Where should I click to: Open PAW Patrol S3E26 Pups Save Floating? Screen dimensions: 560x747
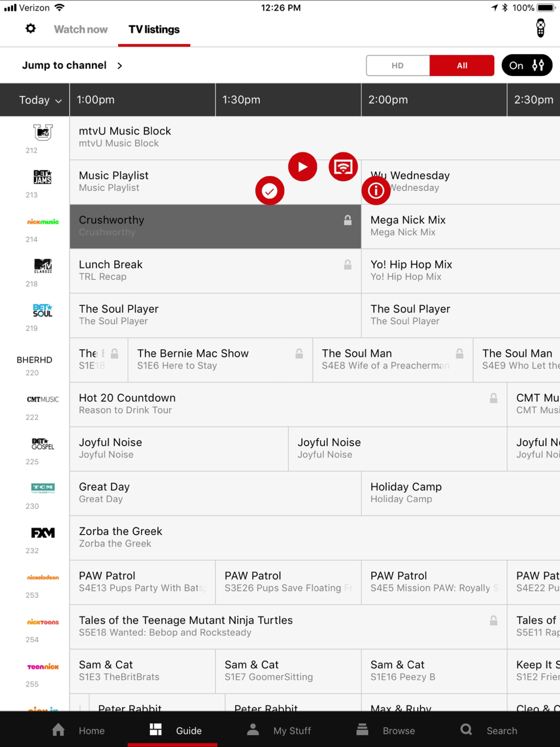(288, 582)
